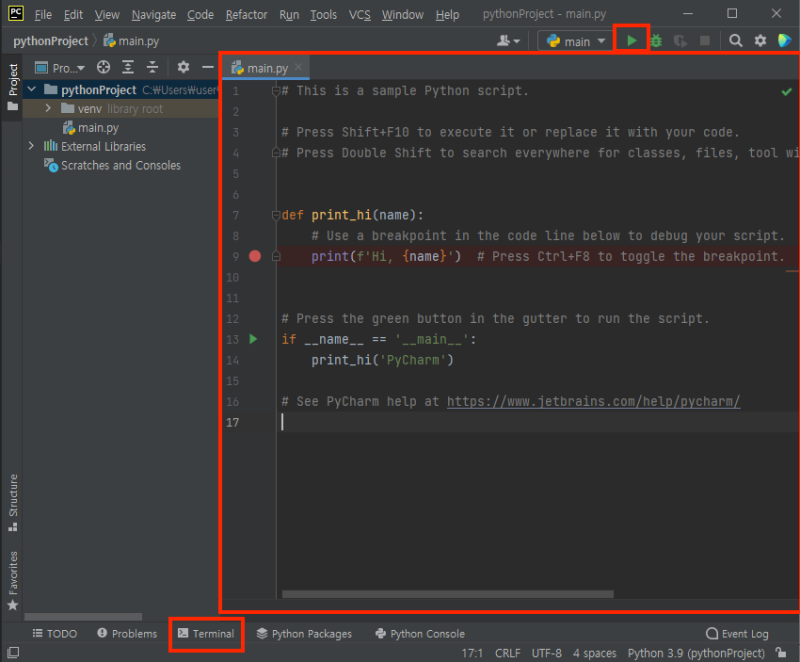Open the jetbrains.com PyCharm help link

[593, 402]
